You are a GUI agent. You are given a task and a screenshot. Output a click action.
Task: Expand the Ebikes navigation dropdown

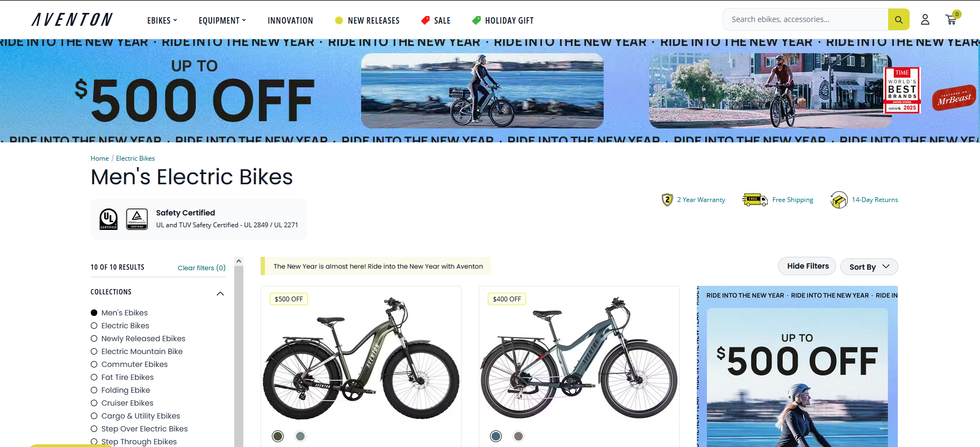(x=162, y=20)
